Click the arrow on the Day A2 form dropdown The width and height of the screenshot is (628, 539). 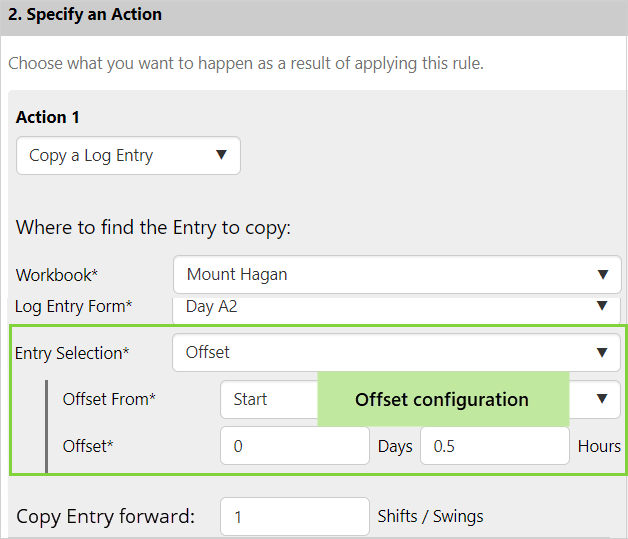tap(602, 306)
